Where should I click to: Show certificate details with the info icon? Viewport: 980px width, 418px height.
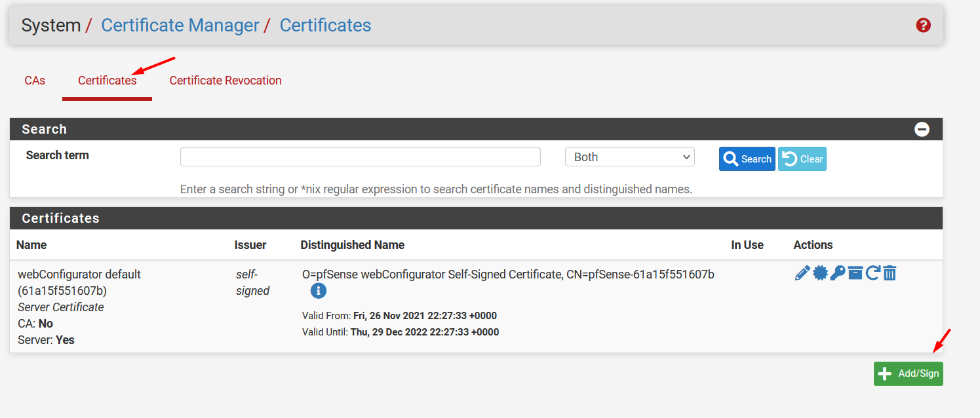[319, 291]
